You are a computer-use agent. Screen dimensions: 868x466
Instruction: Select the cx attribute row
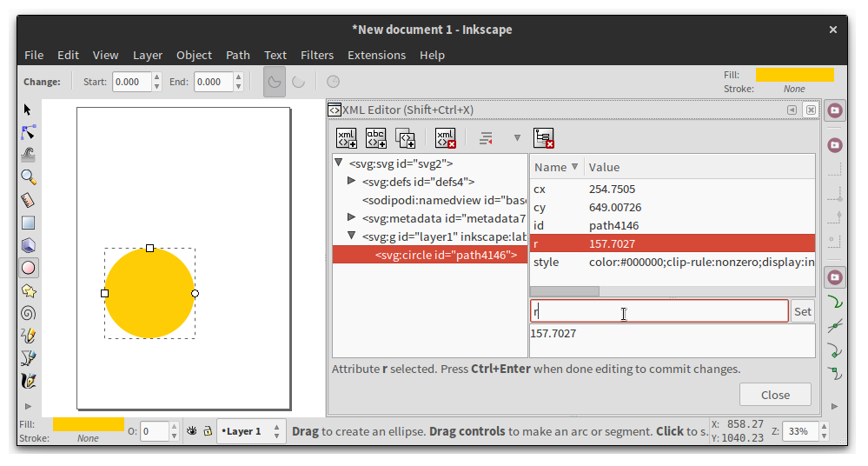pyautogui.click(x=672, y=189)
